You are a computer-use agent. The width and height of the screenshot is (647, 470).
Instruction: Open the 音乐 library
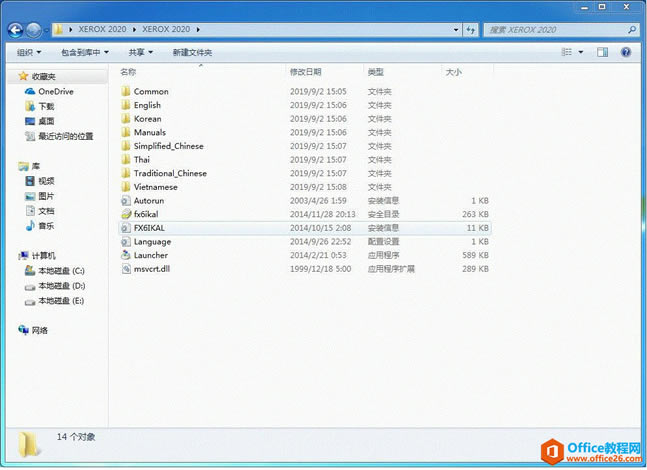(x=46, y=225)
